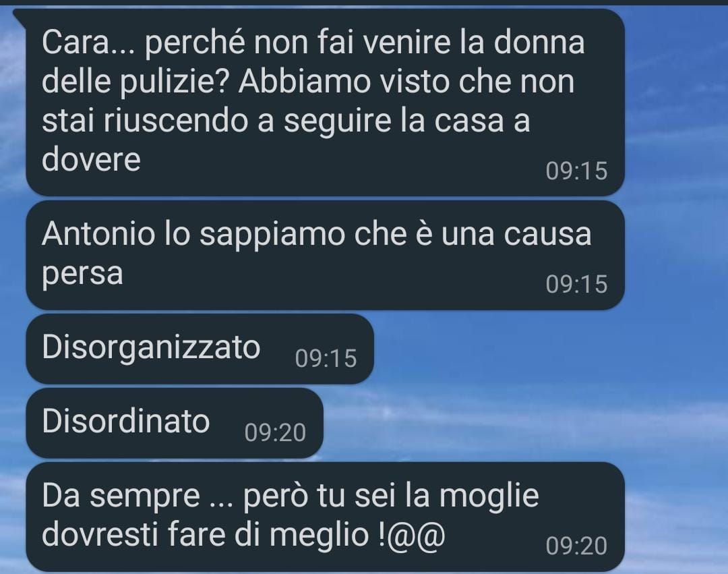The width and height of the screenshot is (728, 574).
Task: Click the word "dovere" ending the first message
Action: tap(91, 159)
